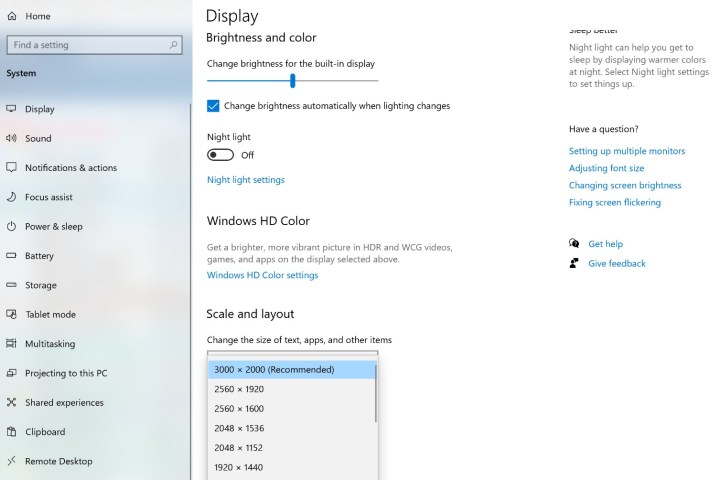Go to Multitasking settings page

click(50, 344)
